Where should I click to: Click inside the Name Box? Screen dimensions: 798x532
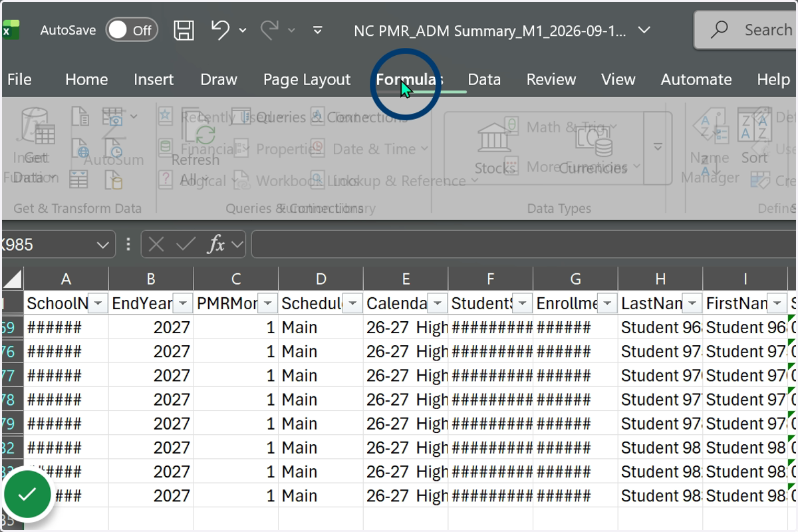pos(47,245)
